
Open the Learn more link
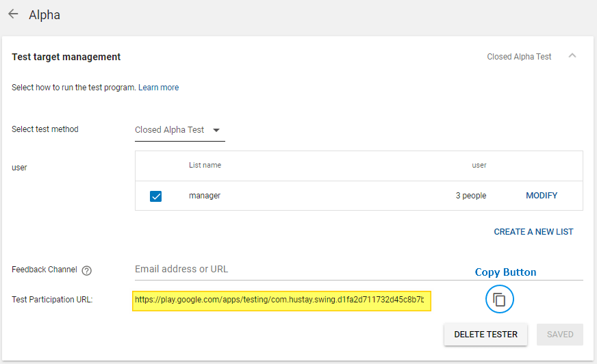[159, 88]
